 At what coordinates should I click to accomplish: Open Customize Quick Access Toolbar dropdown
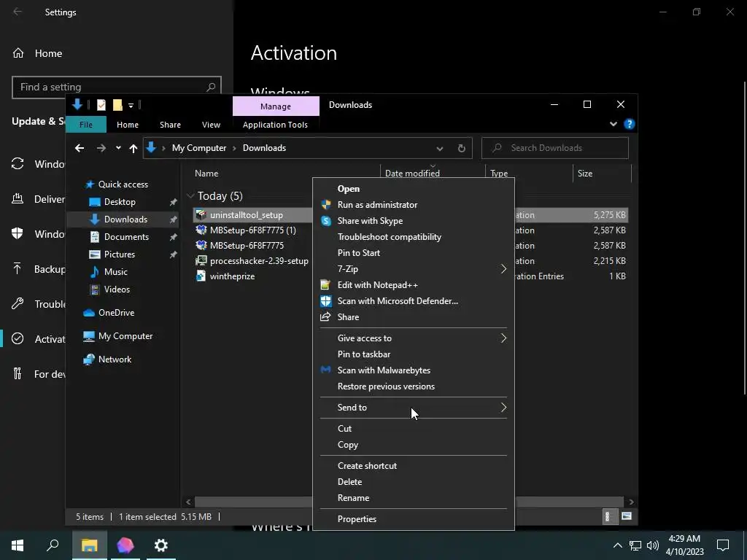131,105
